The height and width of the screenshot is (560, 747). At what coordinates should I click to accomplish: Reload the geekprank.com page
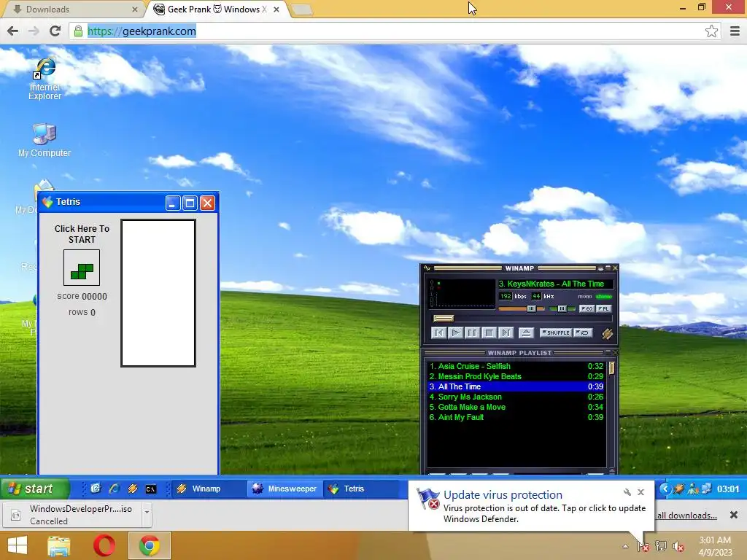click(x=55, y=31)
